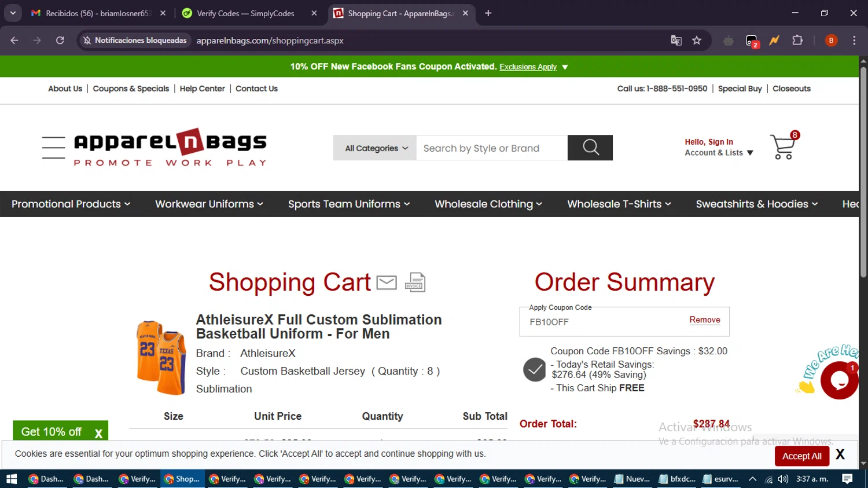Open the taskbar volume control
This screenshot has width=868, height=488.
pos(783,479)
